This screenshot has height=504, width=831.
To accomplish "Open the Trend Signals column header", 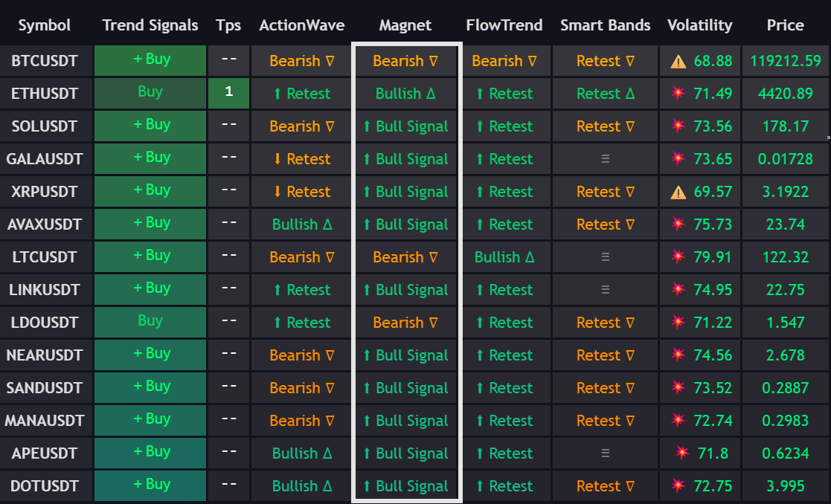I will [x=150, y=25].
